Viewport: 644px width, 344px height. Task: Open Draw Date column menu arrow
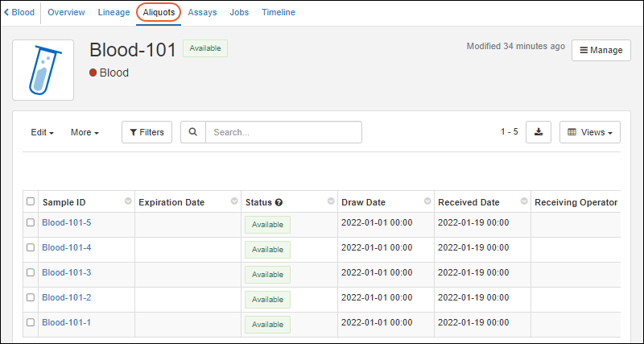click(x=427, y=201)
